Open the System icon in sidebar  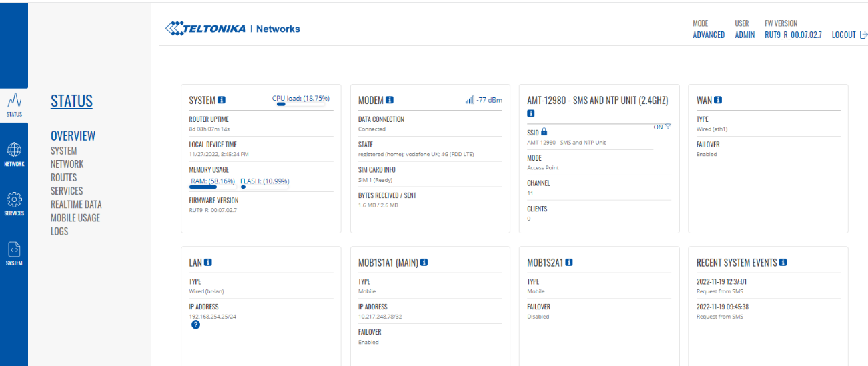click(14, 253)
